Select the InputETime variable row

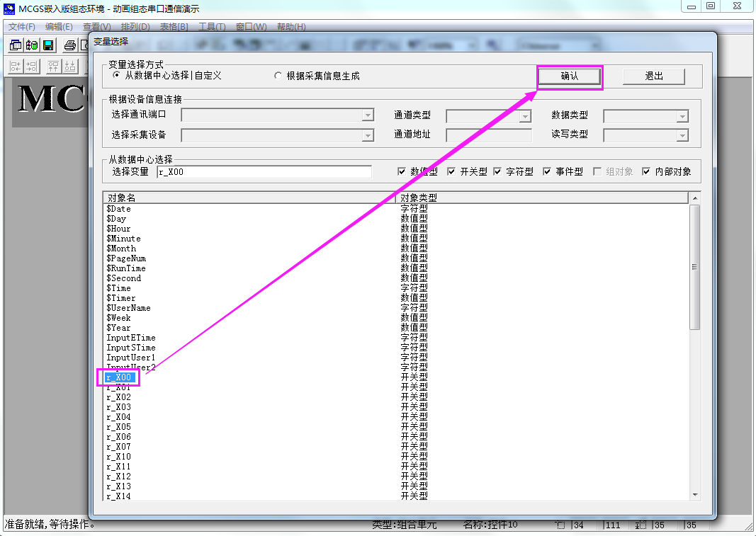pyautogui.click(x=130, y=338)
